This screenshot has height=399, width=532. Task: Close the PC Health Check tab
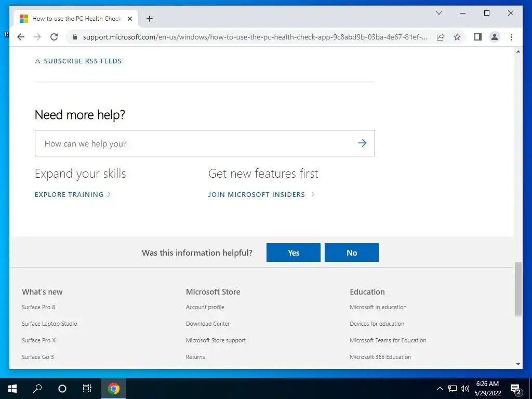[129, 19]
